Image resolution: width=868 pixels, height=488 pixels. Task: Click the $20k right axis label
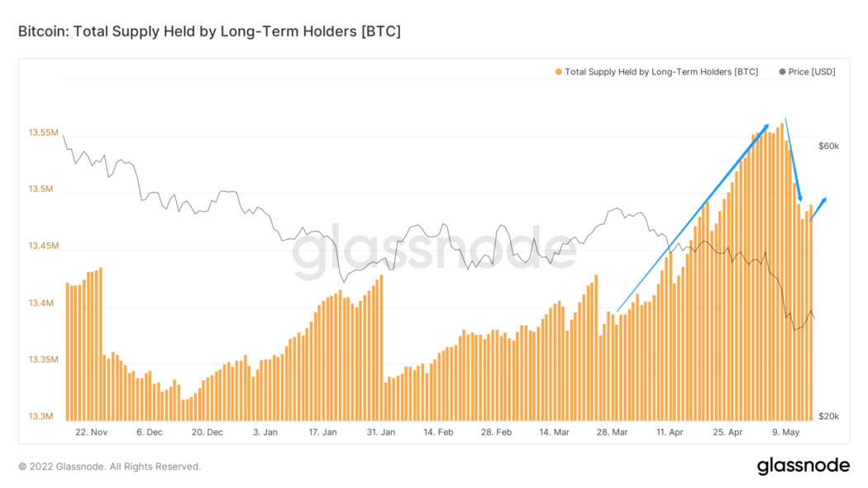tap(828, 416)
